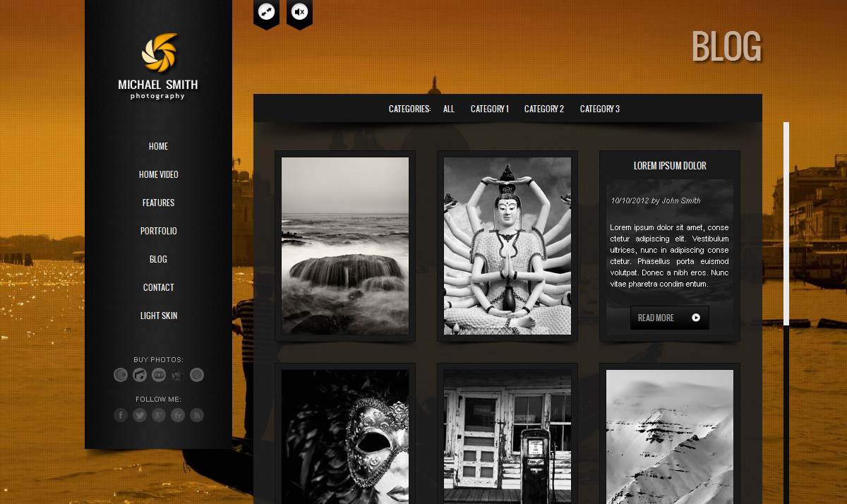Click the first Buy Photos icon

(121, 375)
